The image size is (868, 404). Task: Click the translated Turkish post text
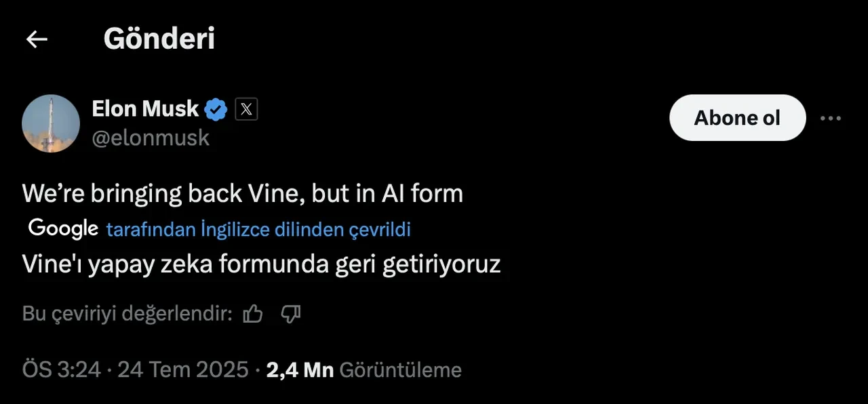(261, 264)
